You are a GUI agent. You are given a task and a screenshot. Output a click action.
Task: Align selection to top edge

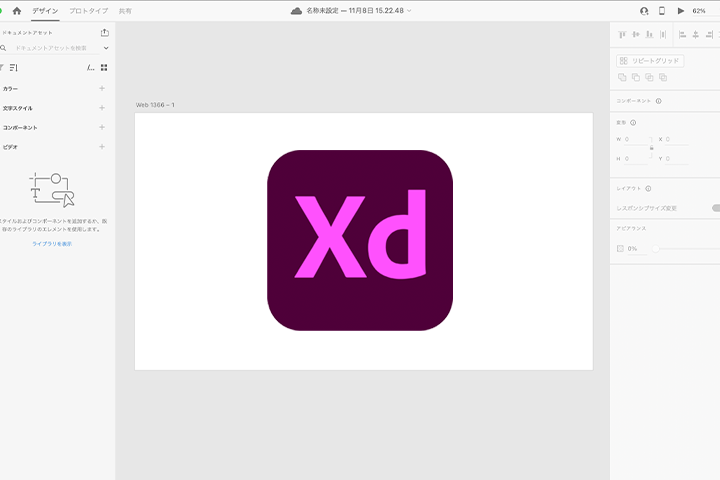click(622, 34)
